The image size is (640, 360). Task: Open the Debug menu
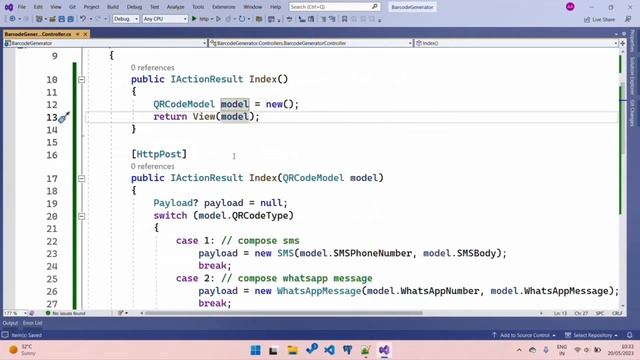(x=134, y=7)
